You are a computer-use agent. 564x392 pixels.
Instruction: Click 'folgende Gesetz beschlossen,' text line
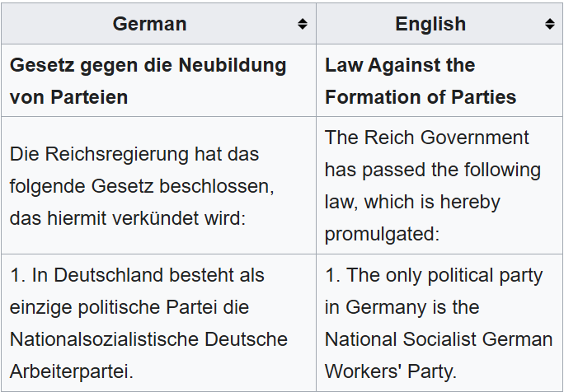142,187
